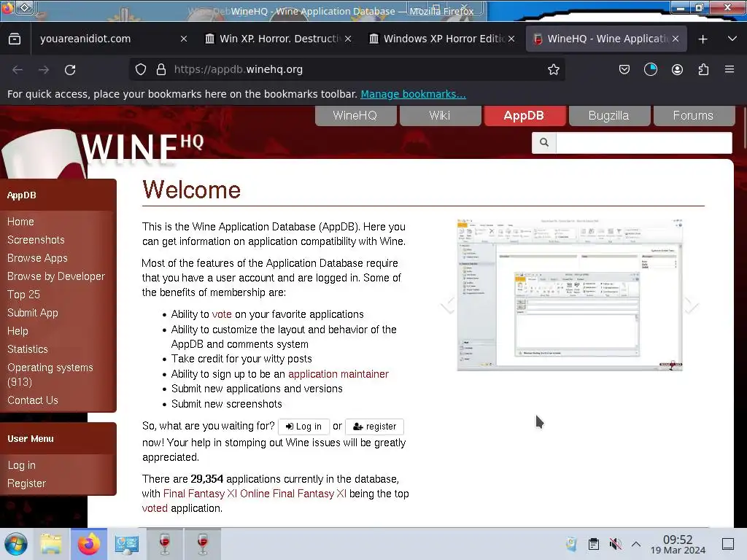Viewport: 747px width, 560px height.
Task: Open the Windows-style start menu orb
Action: tap(16, 544)
